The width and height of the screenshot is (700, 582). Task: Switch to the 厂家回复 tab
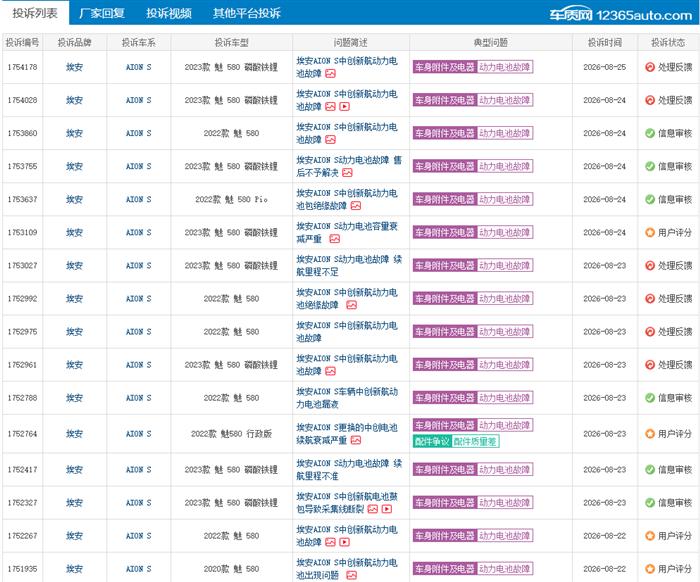(102, 13)
